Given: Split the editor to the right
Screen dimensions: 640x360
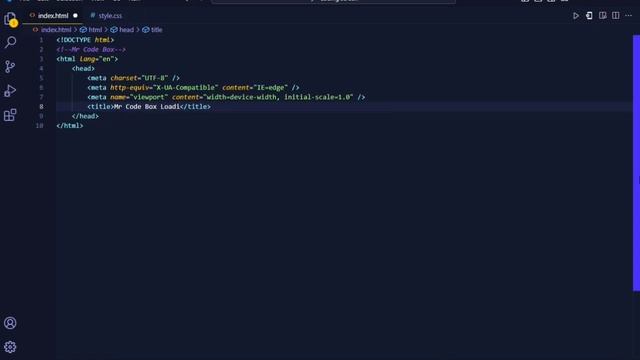Looking at the screenshot, I should coord(616,16).
